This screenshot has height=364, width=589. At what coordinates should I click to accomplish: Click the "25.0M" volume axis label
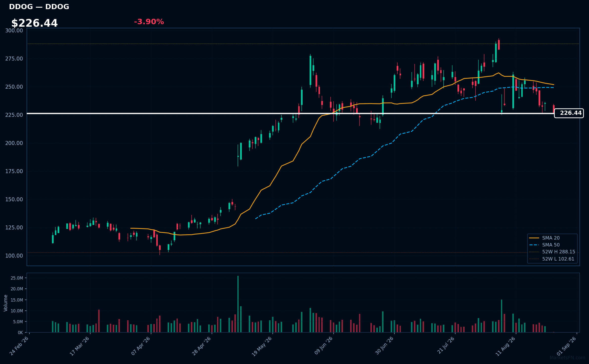coord(17,278)
